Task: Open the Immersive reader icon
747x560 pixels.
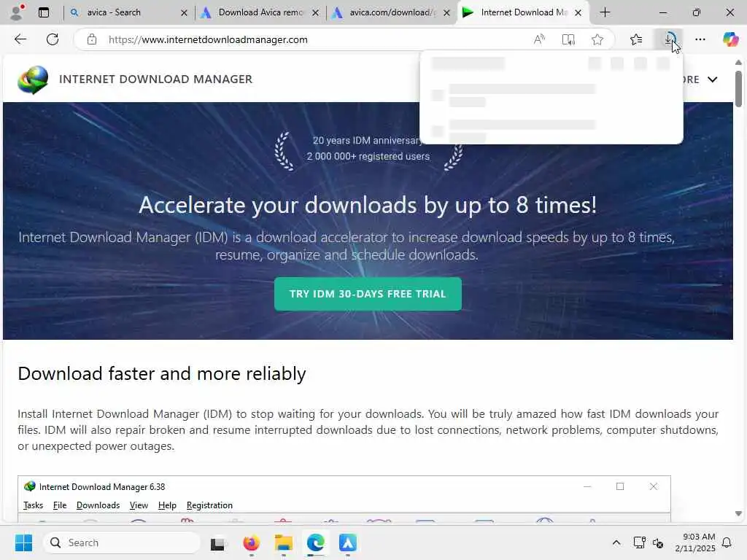Action: [568, 39]
